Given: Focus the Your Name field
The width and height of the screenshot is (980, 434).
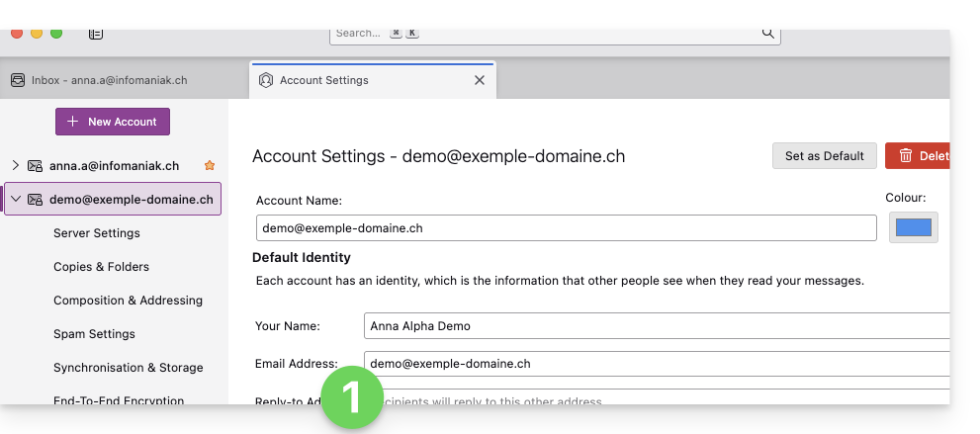Looking at the screenshot, I should click(653, 326).
